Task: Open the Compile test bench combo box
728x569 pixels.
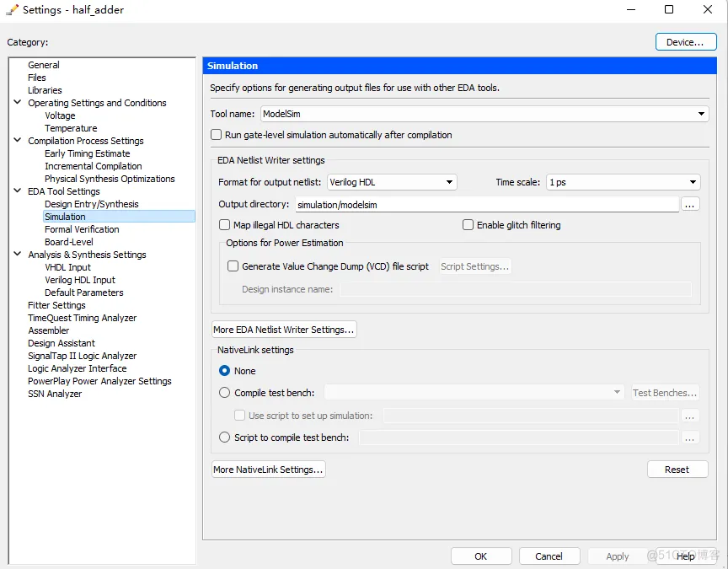Action: pos(474,393)
